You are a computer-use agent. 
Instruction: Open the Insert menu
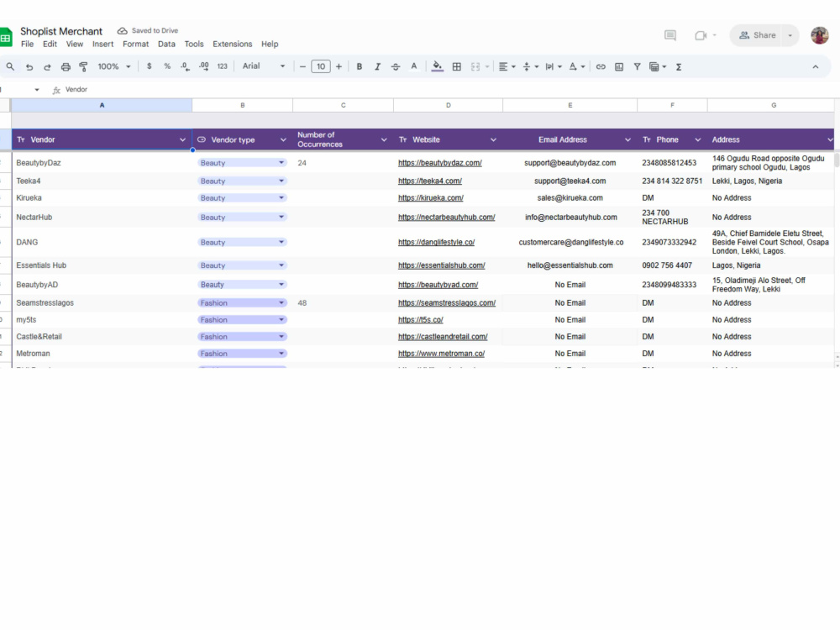[x=102, y=44]
